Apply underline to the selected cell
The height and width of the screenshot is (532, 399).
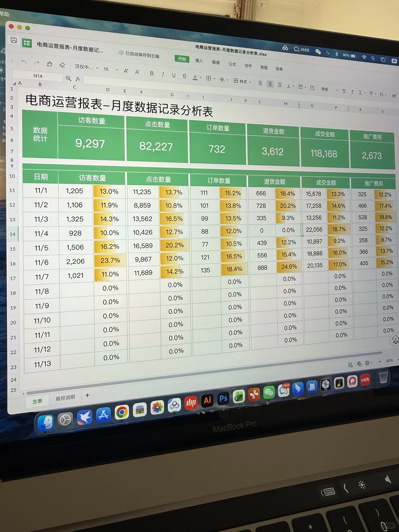click(174, 75)
